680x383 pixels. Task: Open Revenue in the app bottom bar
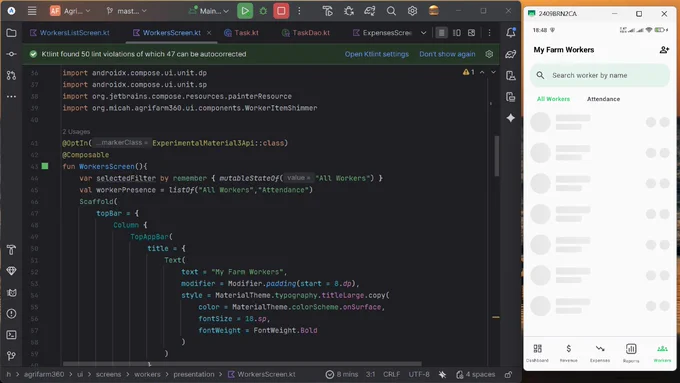(569, 353)
